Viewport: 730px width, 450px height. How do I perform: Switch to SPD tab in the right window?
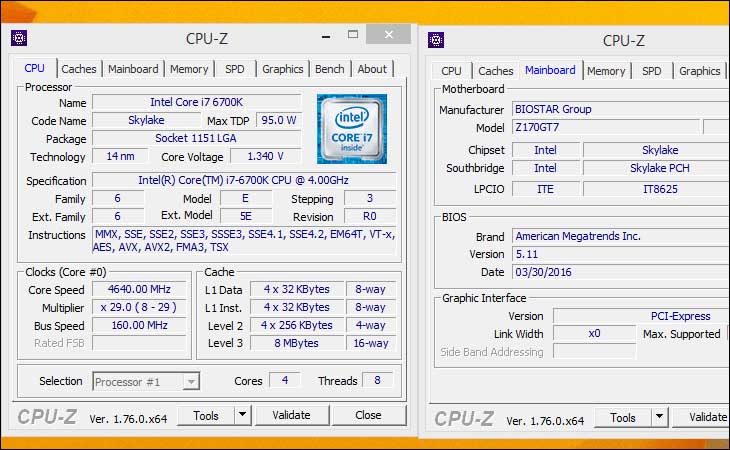(651, 71)
